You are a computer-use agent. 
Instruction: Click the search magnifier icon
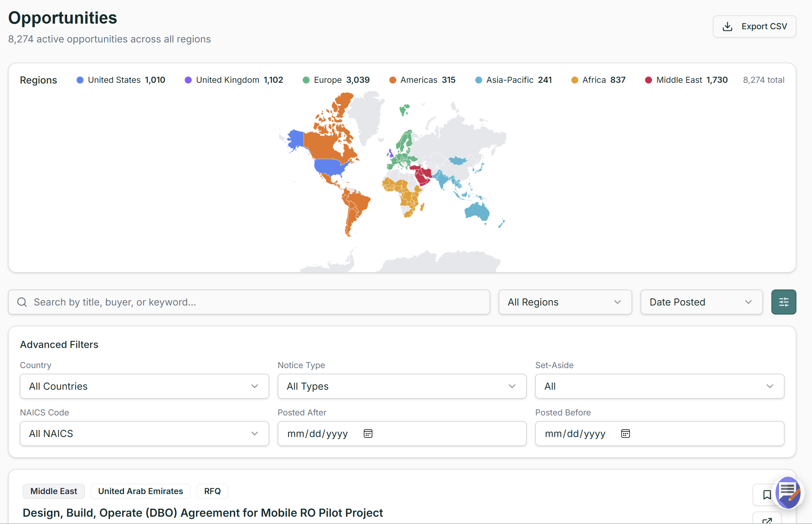22,302
